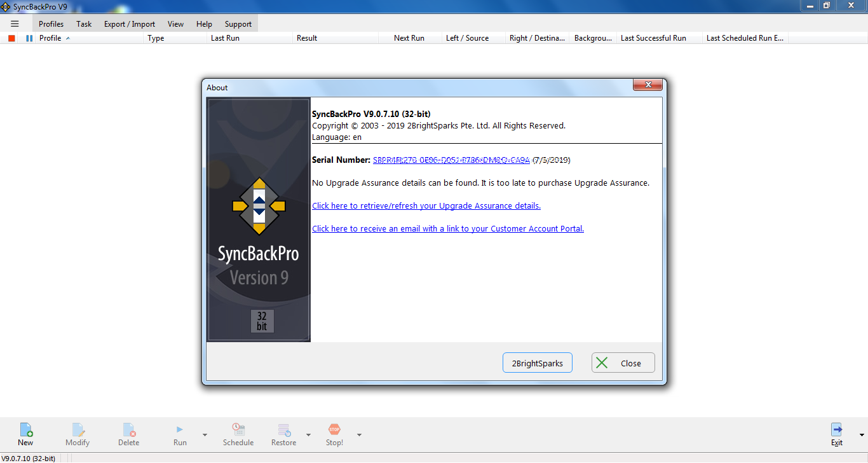Close the About dialog with Close button
This screenshot has height=463, width=868.
[623, 363]
